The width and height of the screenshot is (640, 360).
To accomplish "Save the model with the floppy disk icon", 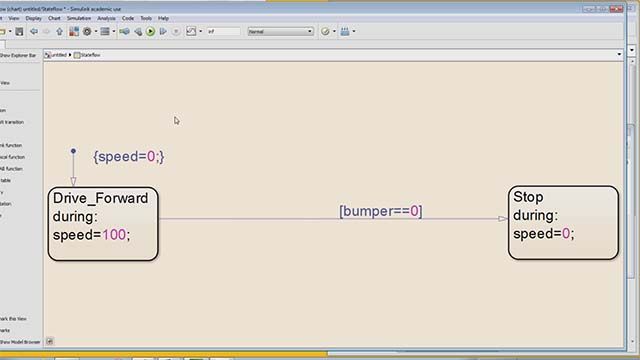I will 19,31.
